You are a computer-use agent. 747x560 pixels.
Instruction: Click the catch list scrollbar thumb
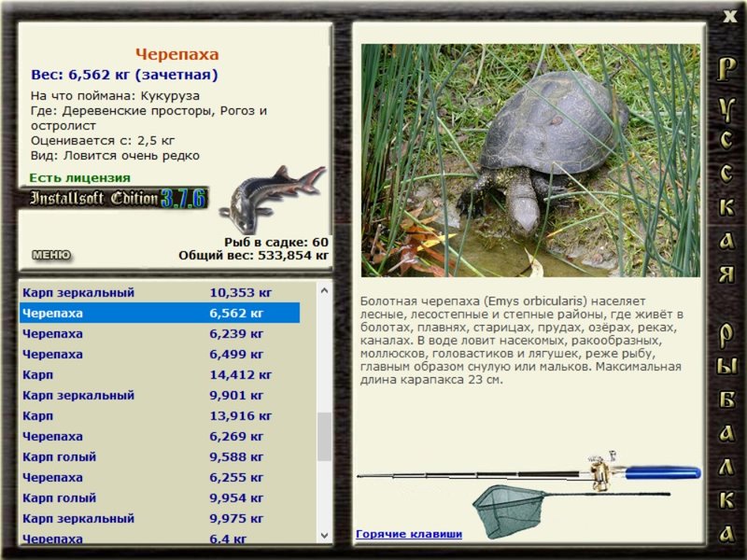(x=324, y=437)
